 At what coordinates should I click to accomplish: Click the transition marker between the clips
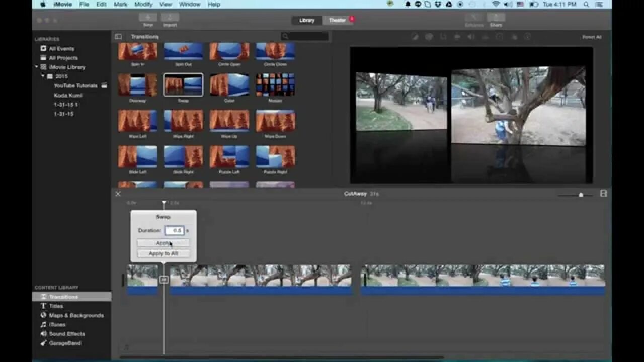(164, 279)
